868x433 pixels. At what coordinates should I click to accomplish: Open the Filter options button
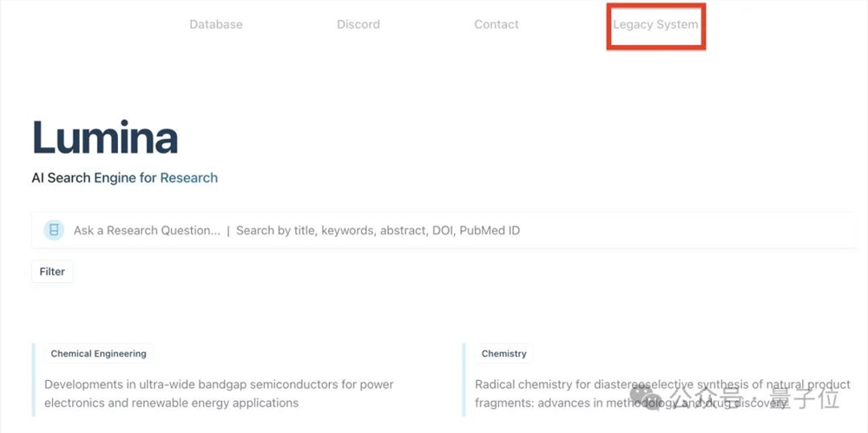(52, 272)
